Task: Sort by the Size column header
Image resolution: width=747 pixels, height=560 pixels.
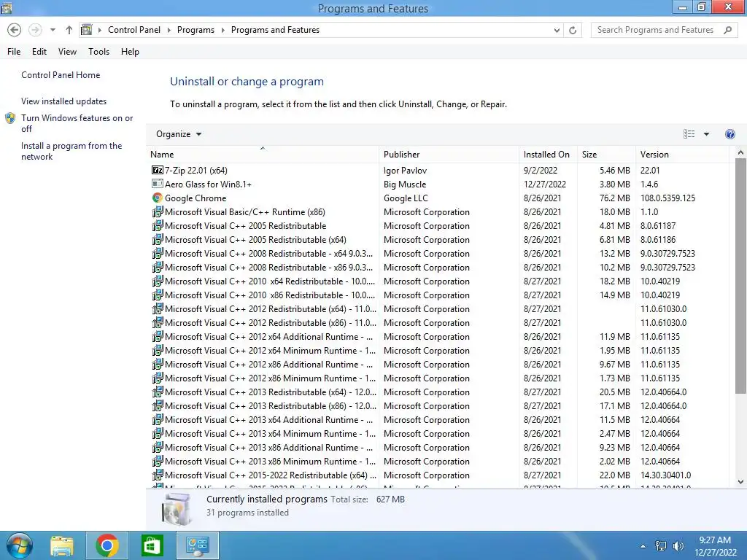Action: click(x=606, y=155)
